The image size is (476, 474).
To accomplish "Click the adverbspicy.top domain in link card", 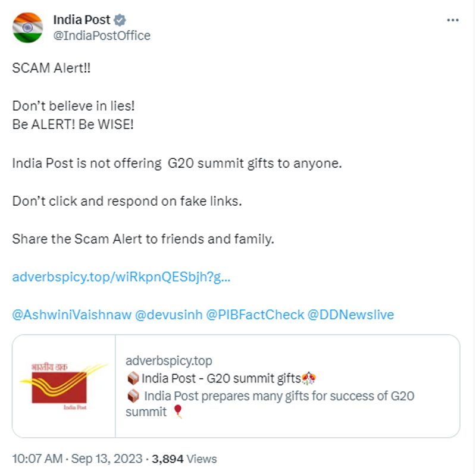I will 169,361.
